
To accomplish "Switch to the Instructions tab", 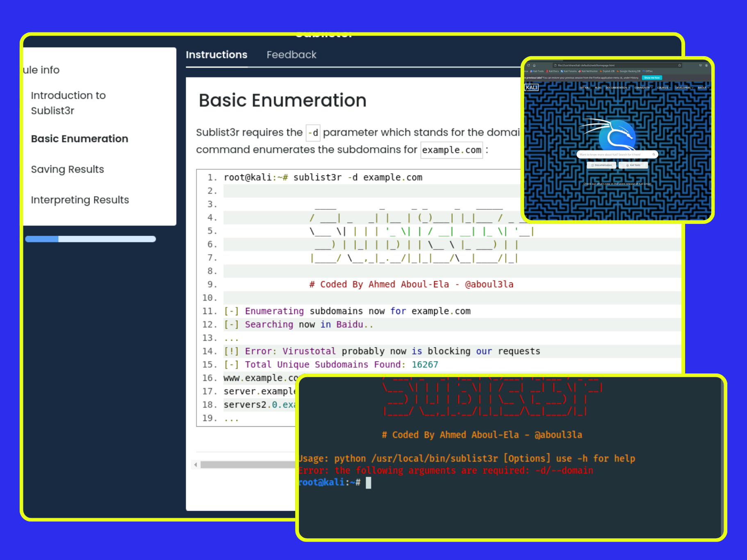I will click(216, 55).
